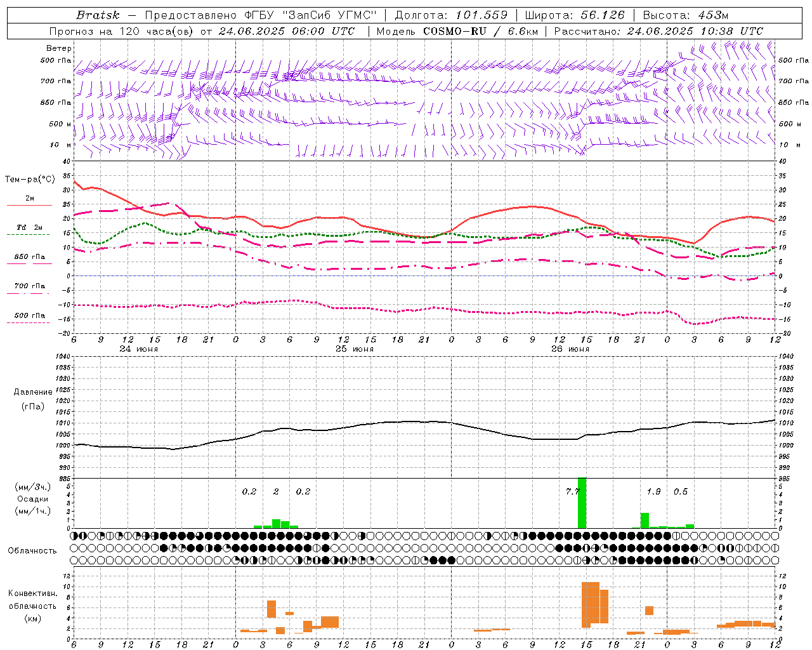This screenshot has width=812, height=650.
Task: Click the "Облачность" cloud cover label
Action: [32, 551]
